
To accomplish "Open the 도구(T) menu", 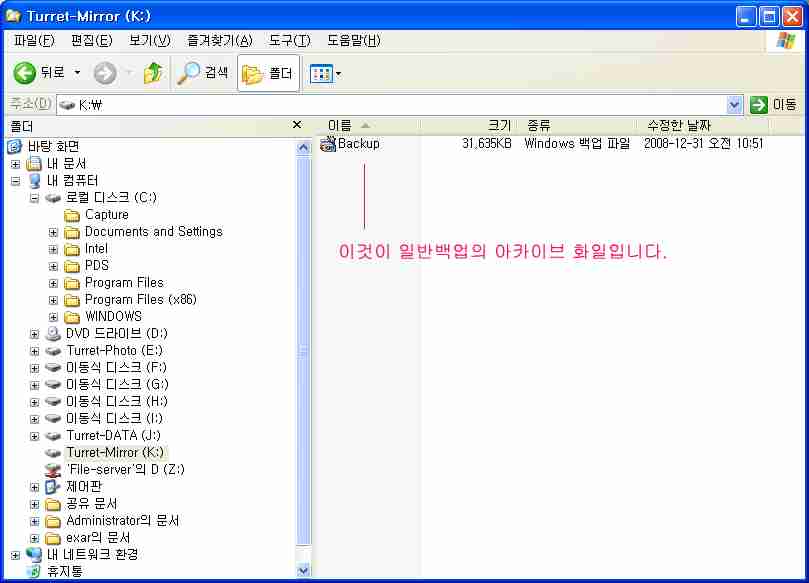I will (x=289, y=40).
